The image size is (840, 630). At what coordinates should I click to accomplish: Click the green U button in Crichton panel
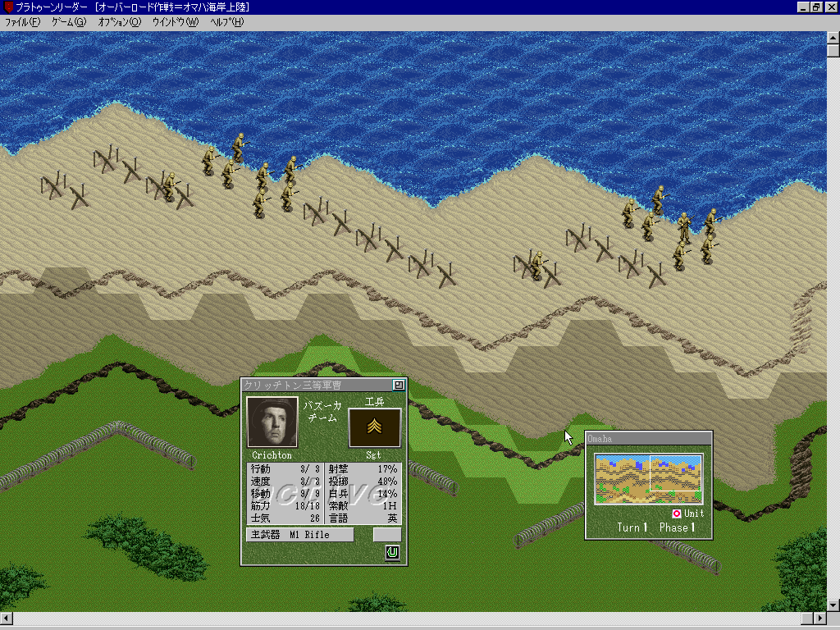[x=393, y=552]
